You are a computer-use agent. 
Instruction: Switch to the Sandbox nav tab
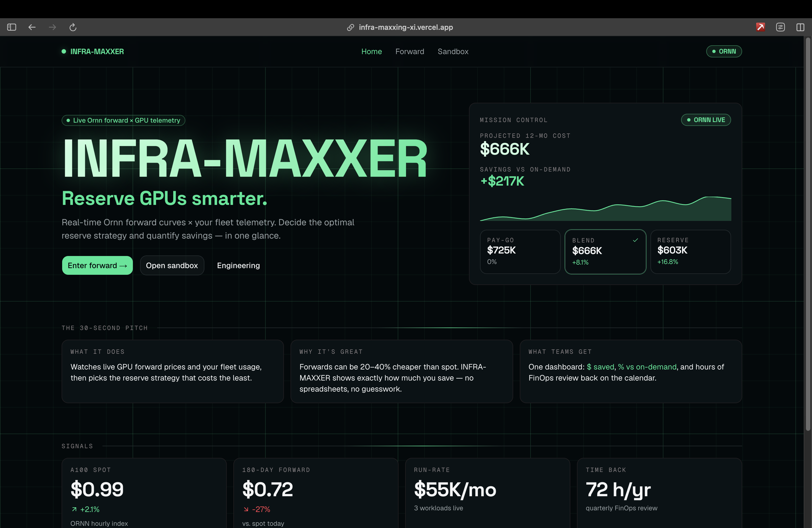[453, 52]
